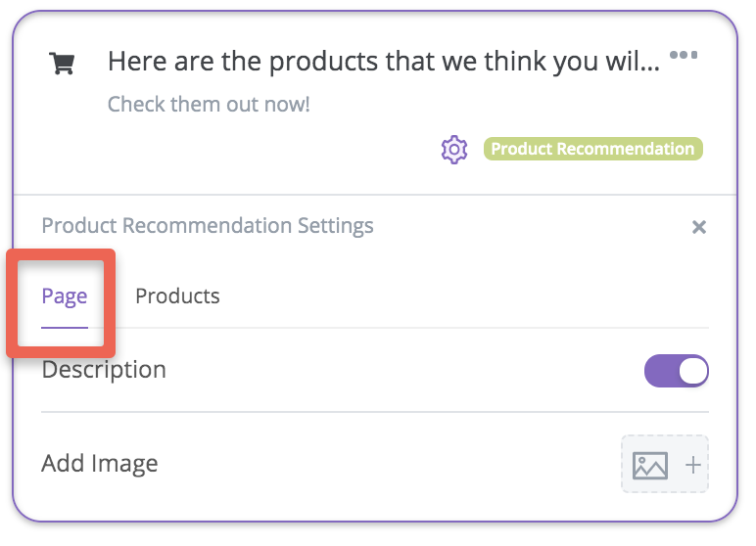Screen dimensions: 756x546
Task: Click the Product Recommendation Settings heading
Action: click(208, 225)
